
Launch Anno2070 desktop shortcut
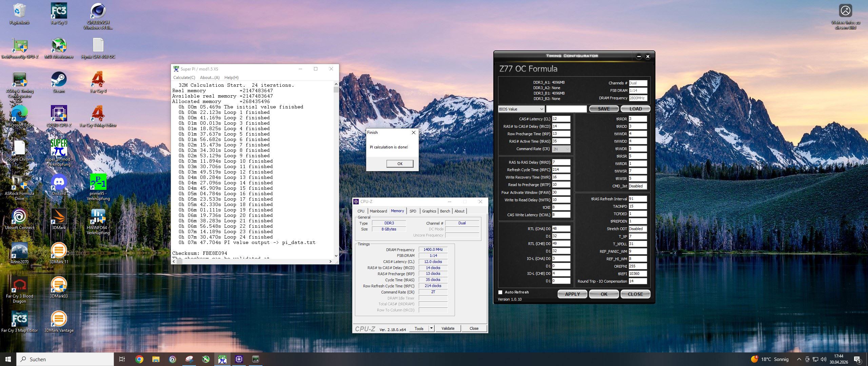(x=19, y=253)
